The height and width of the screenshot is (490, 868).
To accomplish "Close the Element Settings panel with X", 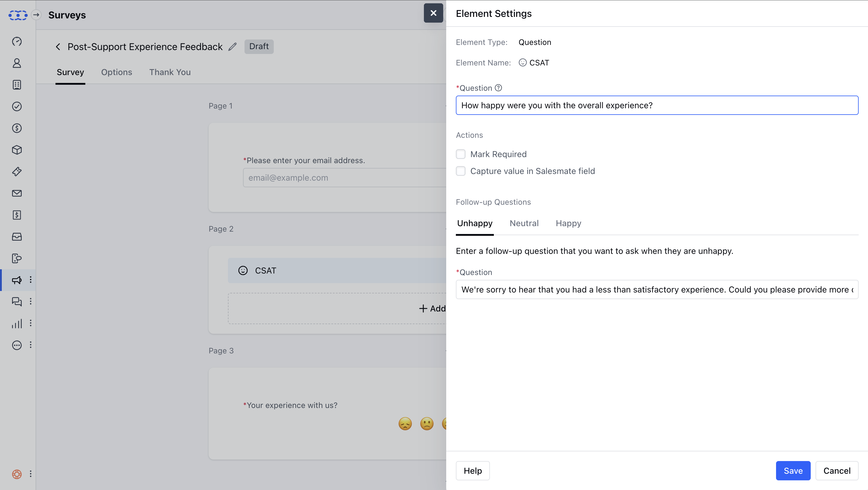I will pyautogui.click(x=433, y=13).
